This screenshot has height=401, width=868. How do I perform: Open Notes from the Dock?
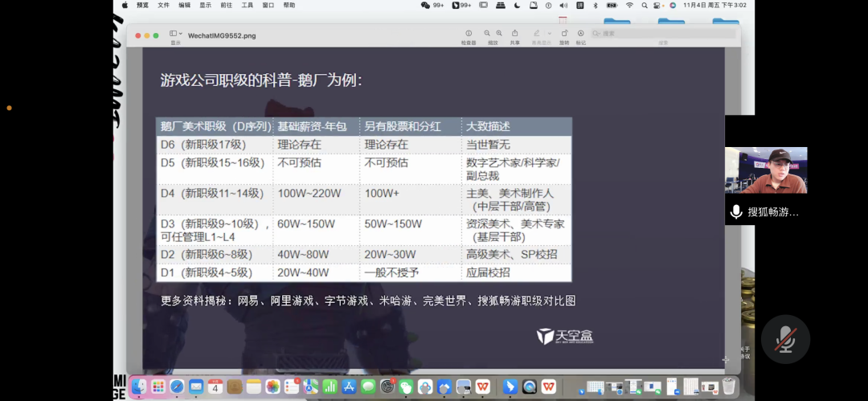coord(253,386)
